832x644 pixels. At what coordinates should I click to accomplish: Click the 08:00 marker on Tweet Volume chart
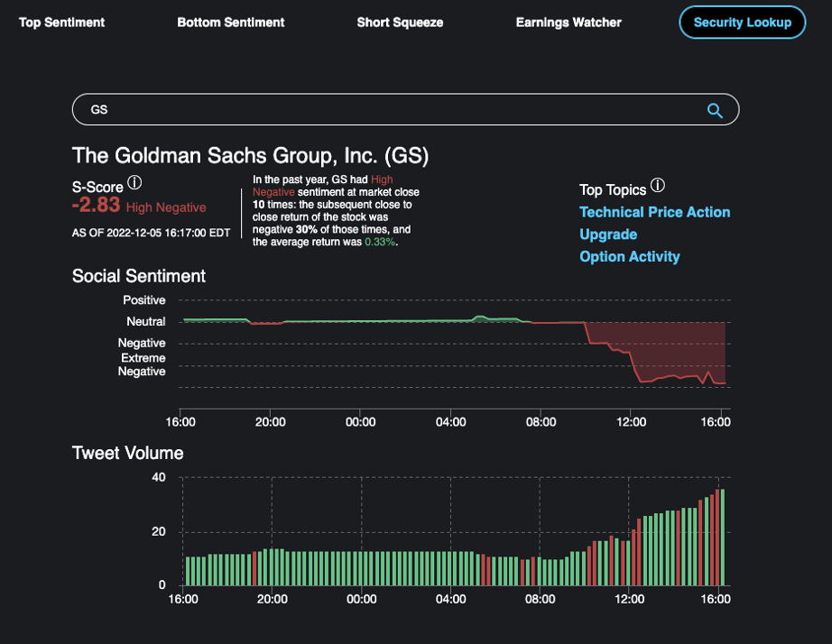[541, 599]
